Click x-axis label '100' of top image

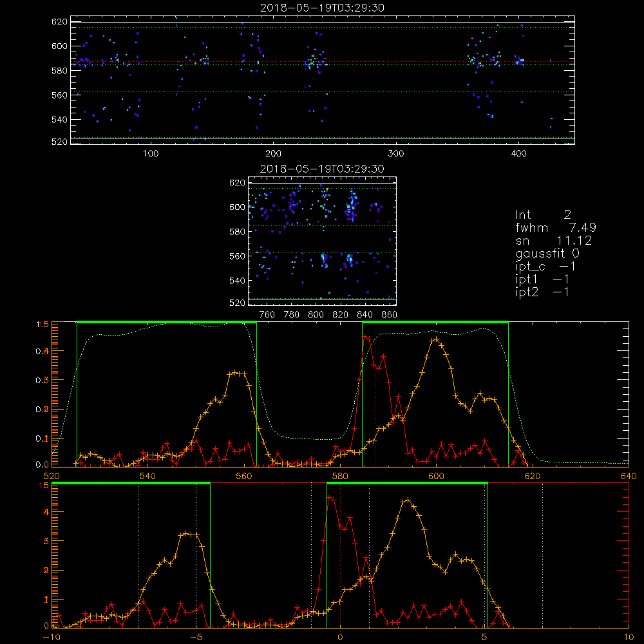(x=151, y=154)
